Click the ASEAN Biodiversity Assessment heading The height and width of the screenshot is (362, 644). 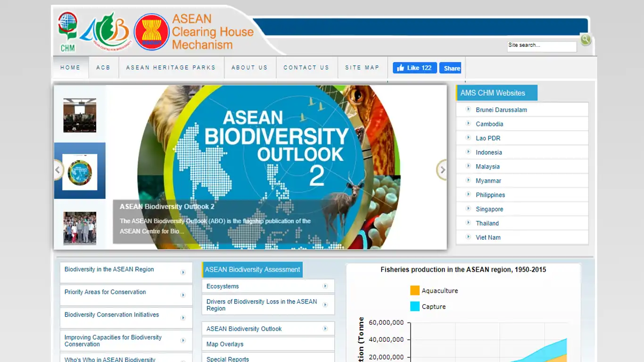(252, 269)
